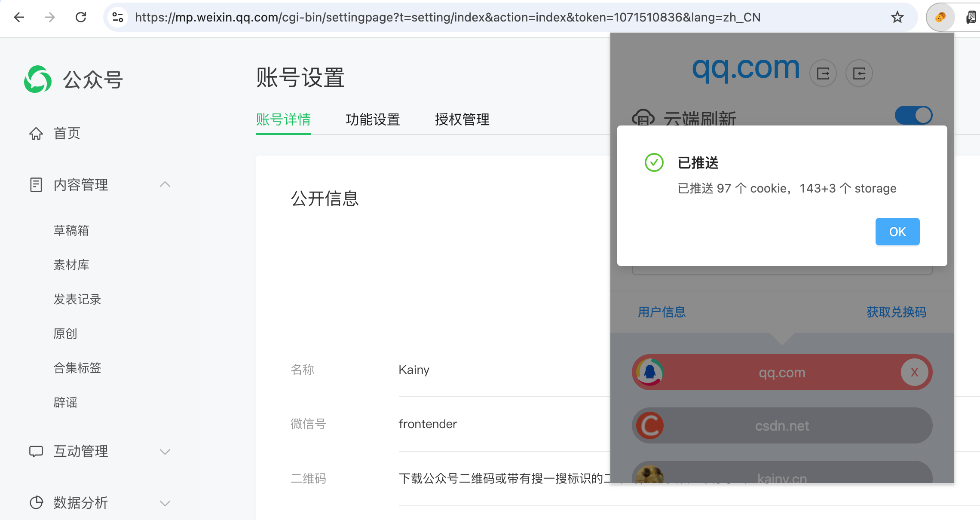Click the import icon in the extension popup

tap(859, 73)
